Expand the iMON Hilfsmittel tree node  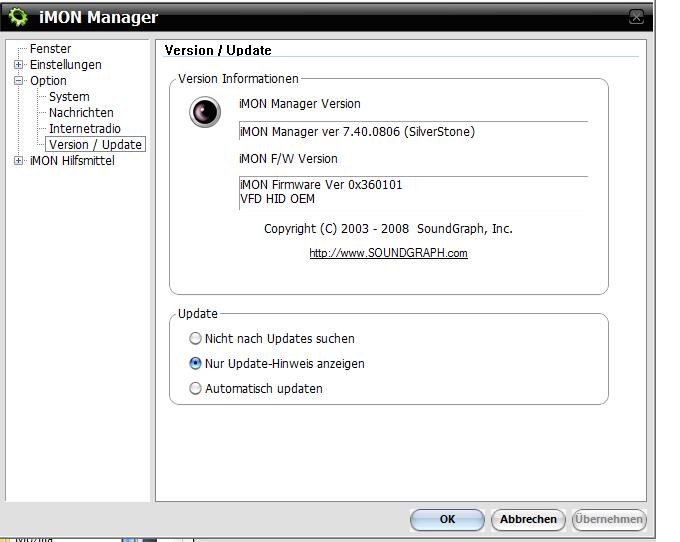pyautogui.click(x=18, y=161)
